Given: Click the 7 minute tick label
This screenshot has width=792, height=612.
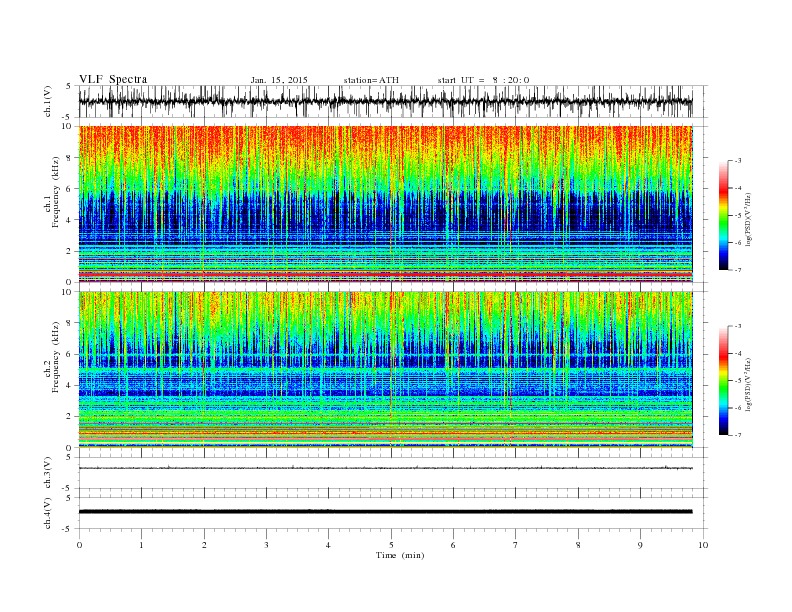Looking at the screenshot, I should click(x=515, y=545).
